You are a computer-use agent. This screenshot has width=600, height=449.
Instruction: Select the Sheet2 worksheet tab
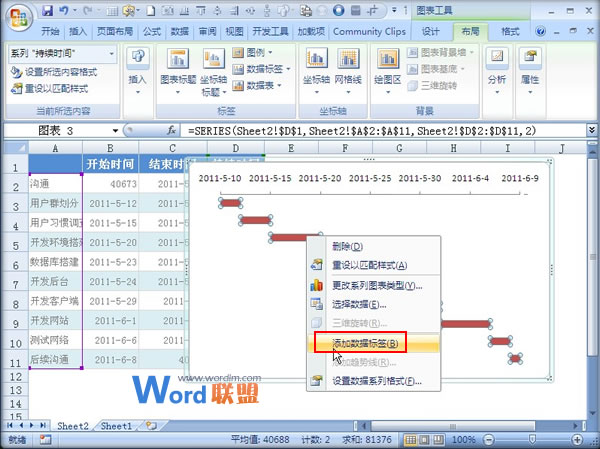[73, 426]
